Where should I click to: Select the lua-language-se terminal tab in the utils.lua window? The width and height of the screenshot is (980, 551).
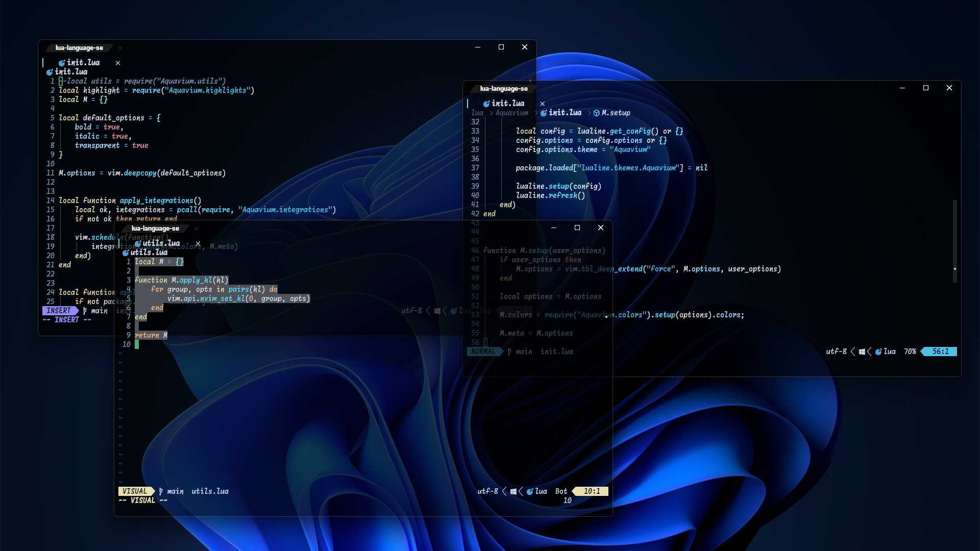click(x=155, y=229)
